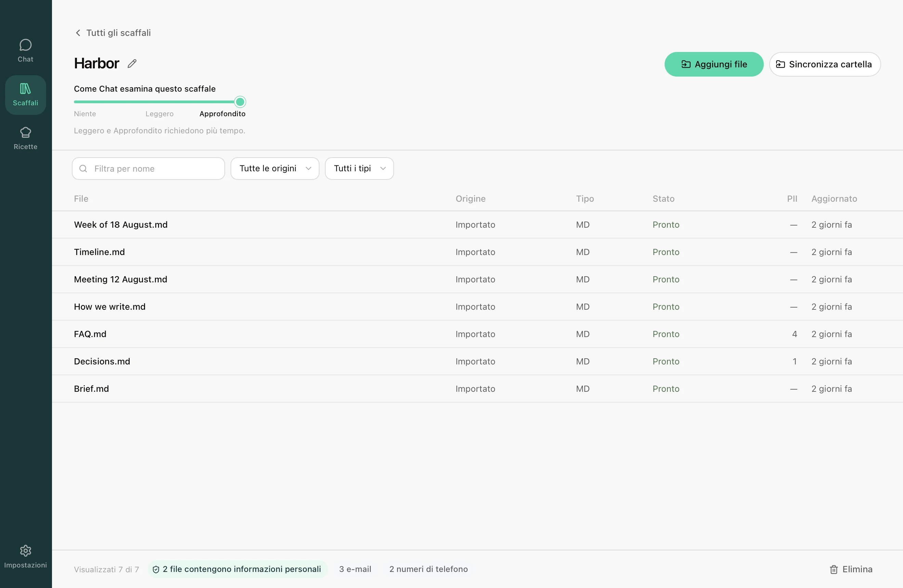
Task: Click the PII count 1 for Decisions.md
Action: 795,361
